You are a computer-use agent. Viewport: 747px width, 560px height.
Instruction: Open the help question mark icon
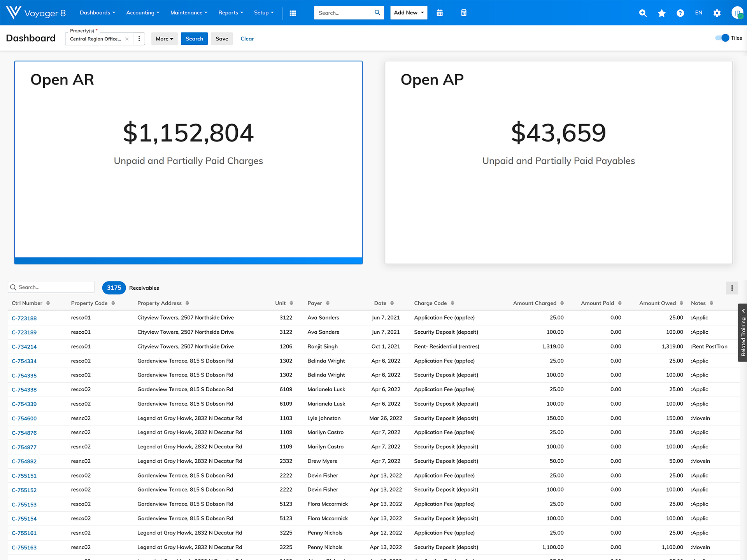click(680, 13)
